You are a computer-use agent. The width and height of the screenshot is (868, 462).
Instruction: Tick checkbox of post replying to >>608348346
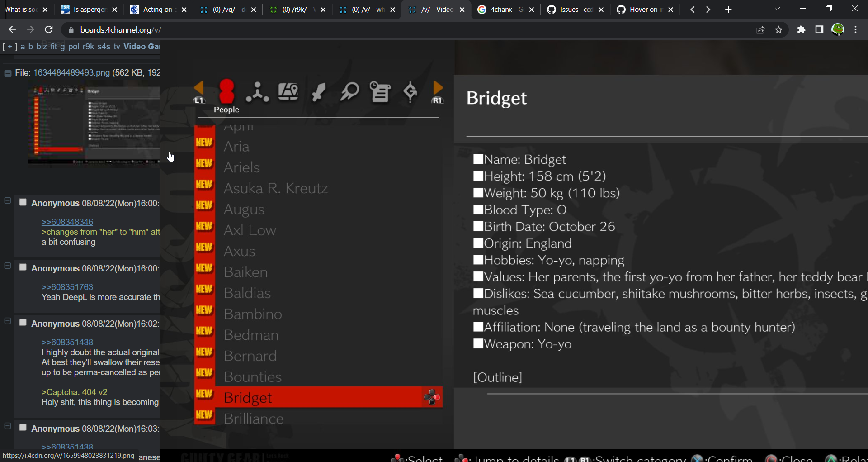(23, 202)
